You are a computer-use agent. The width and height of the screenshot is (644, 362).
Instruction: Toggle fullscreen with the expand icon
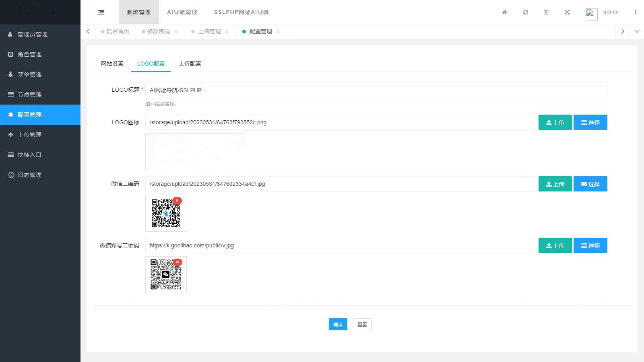point(567,12)
